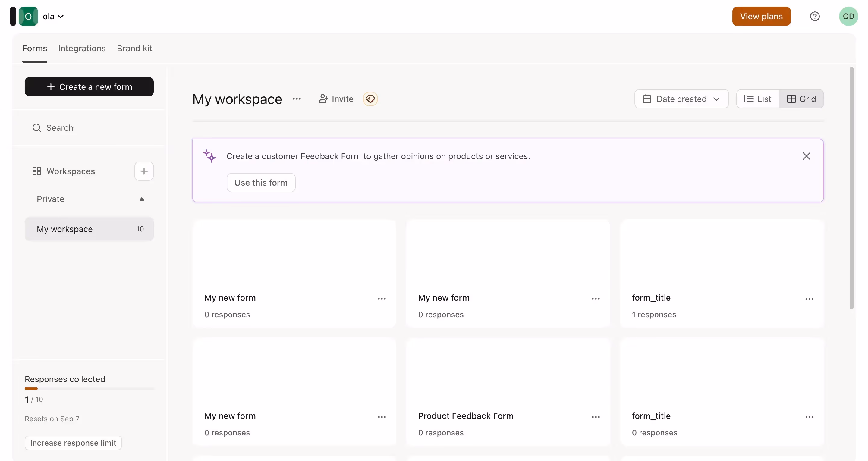Image resolution: width=868 pixels, height=461 pixels.
Task: Click Create a new form button
Action: 89,86
